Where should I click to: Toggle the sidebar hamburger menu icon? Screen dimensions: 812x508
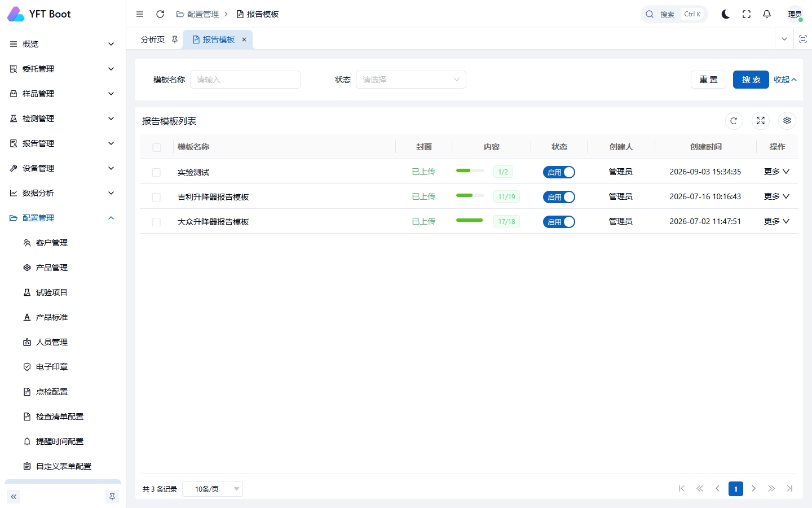pyautogui.click(x=140, y=14)
